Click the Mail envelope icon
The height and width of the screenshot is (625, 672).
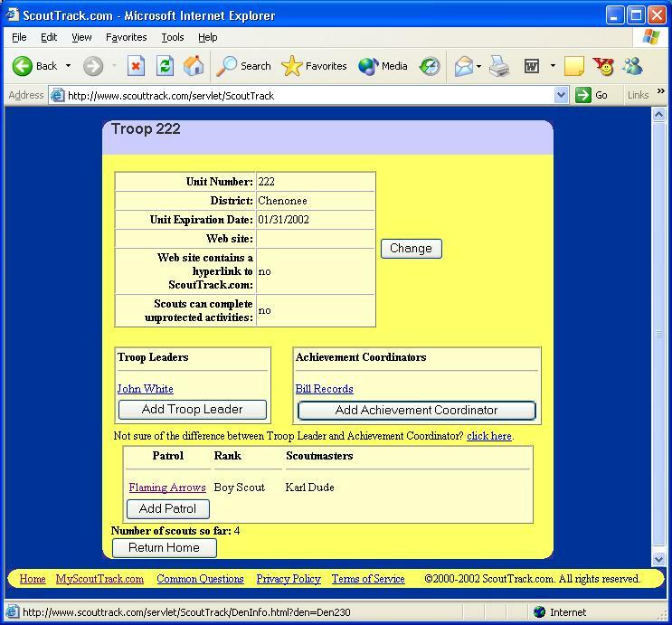pyautogui.click(x=464, y=66)
